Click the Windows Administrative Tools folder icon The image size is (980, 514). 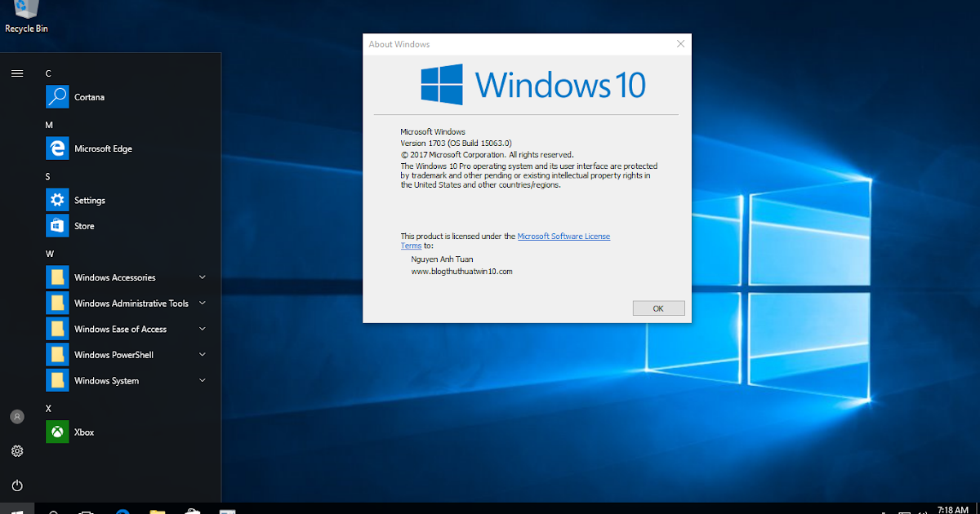(x=57, y=304)
